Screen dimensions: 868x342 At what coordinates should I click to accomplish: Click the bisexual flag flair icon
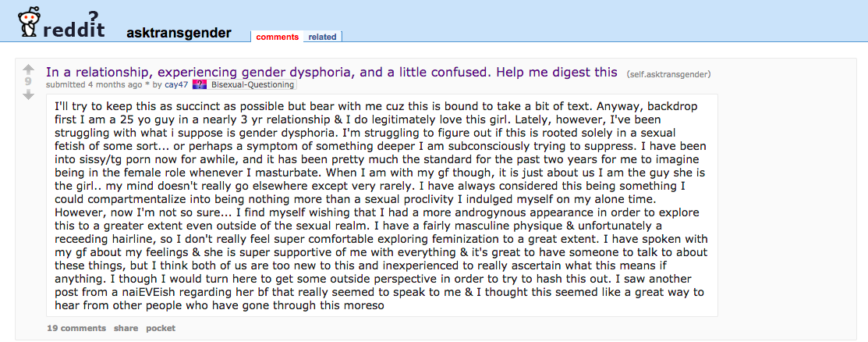pos(200,84)
